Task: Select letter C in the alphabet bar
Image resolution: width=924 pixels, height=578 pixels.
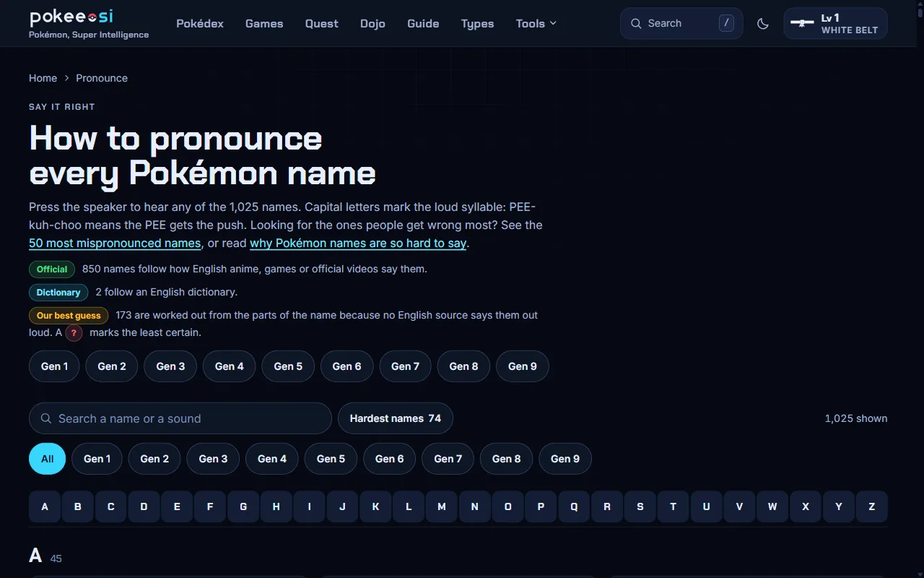Action: (x=111, y=506)
